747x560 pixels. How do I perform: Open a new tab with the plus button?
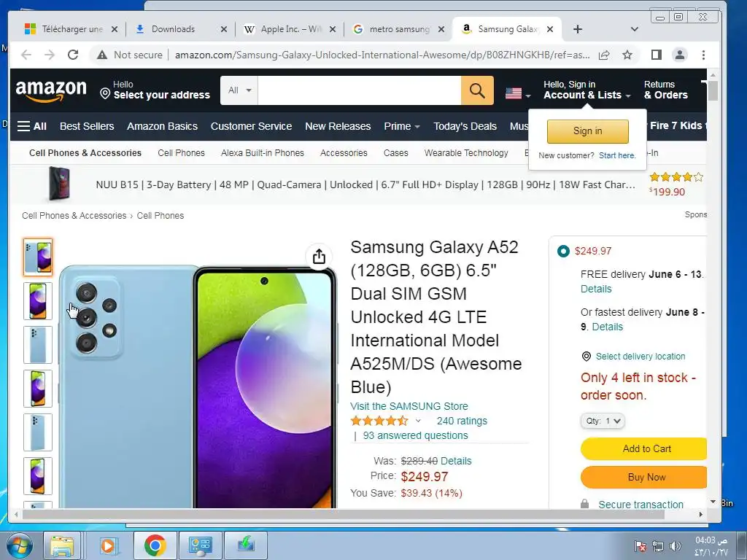[x=578, y=29]
